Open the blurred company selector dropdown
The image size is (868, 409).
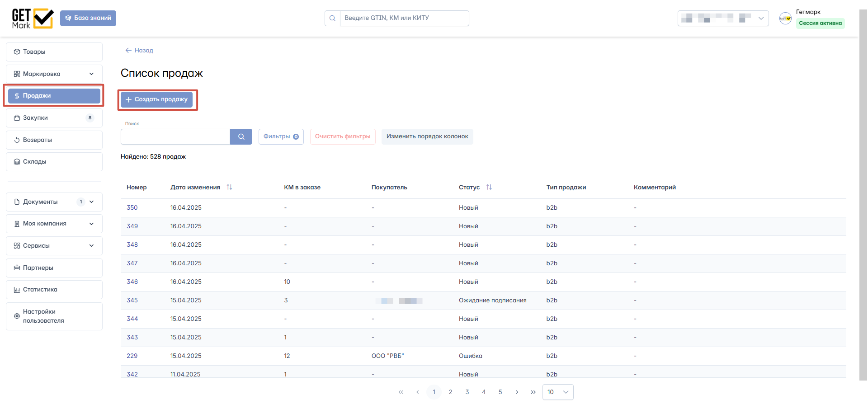tap(723, 18)
